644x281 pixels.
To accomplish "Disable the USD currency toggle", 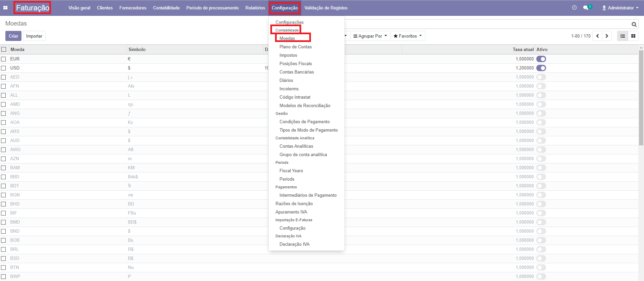I will 541,68.
